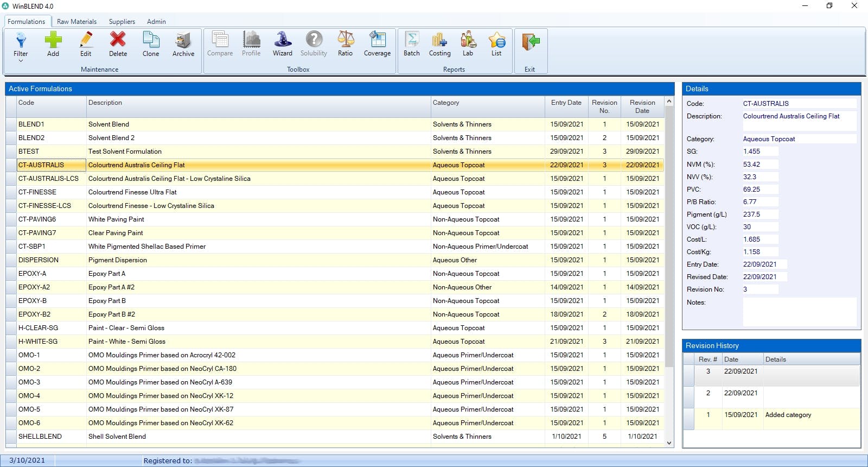868x467 pixels.
Task: Open the Edit pencil tool
Action: click(x=86, y=43)
